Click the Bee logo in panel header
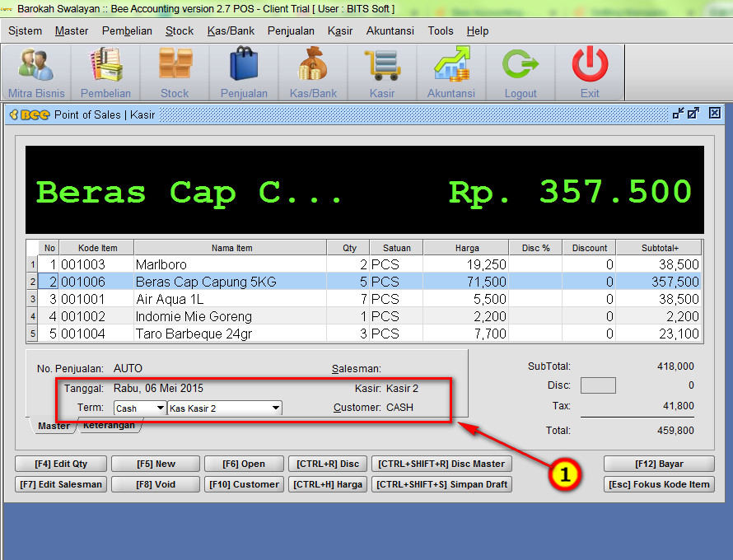The image size is (733, 560). pyautogui.click(x=30, y=114)
